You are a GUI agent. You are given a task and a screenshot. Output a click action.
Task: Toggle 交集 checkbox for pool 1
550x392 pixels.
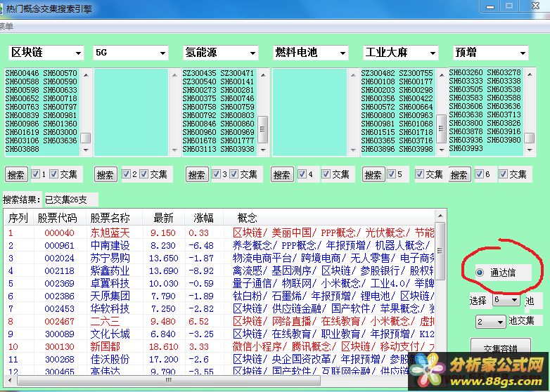(x=53, y=174)
